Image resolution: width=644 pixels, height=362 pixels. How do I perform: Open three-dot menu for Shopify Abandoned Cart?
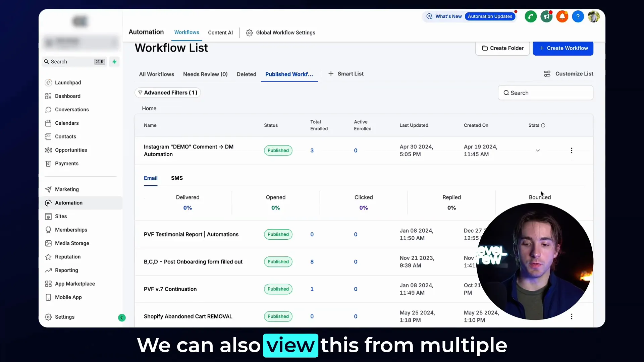(x=572, y=316)
